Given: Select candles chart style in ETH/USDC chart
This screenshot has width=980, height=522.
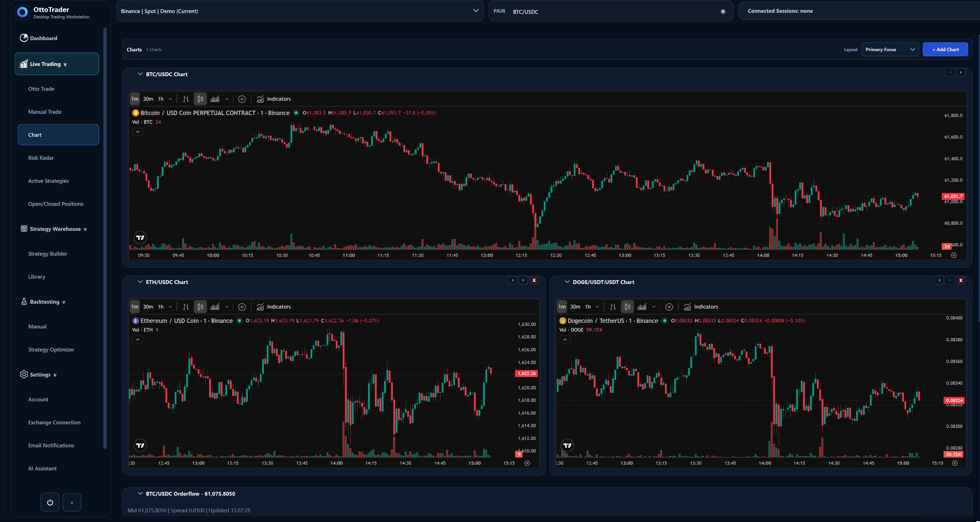Looking at the screenshot, I should point(200,307).
